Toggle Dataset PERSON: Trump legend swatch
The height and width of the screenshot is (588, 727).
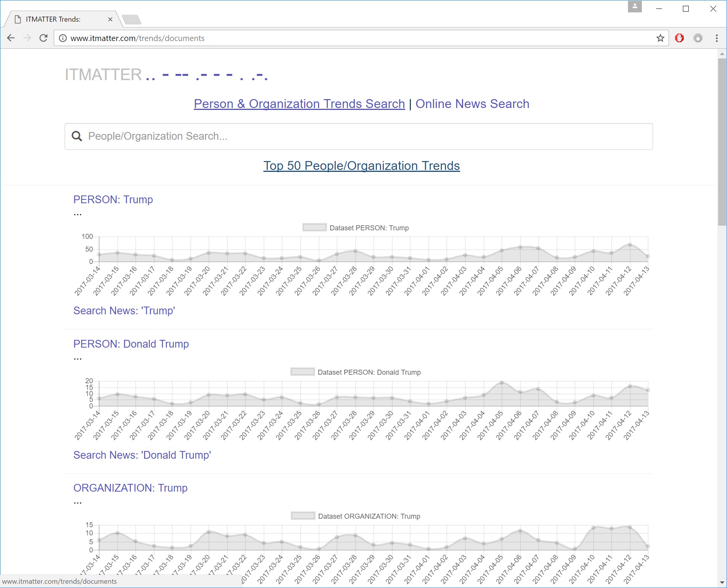tap(315, 228)
